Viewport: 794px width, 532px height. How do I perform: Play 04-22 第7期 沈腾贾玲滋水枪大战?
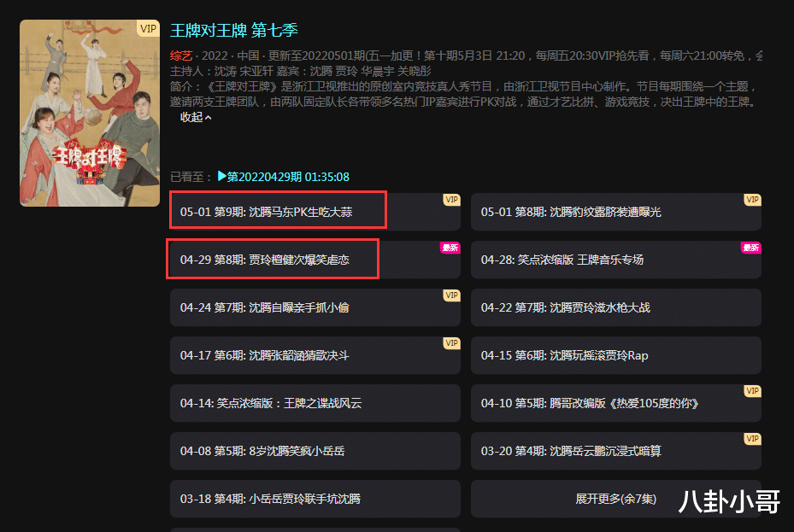point(615,307)
